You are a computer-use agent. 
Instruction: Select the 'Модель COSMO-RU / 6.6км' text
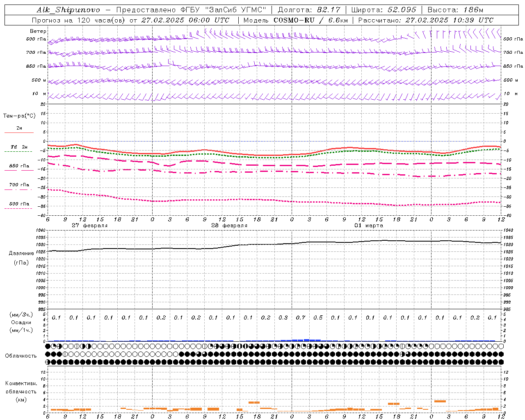tap(295, 20)
